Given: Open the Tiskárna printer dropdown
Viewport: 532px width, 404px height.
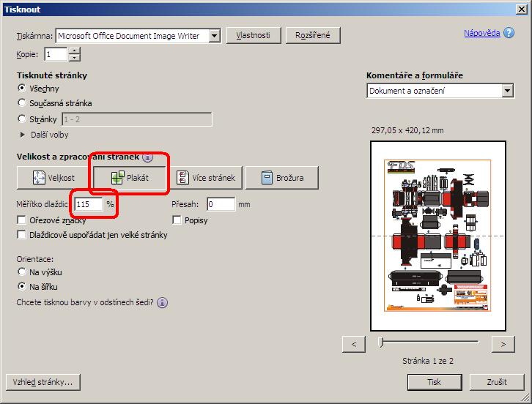Looking at the screenshot, I should click(214, 36).
